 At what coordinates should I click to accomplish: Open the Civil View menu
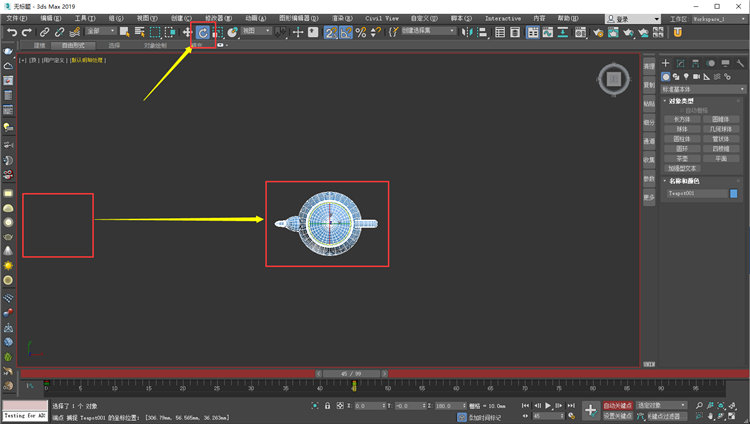click(x=382, y=18)
